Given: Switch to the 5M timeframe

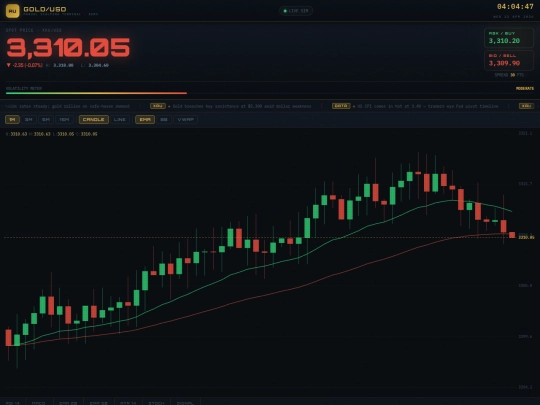Looking at the screenshot, I should pos(46,120).
